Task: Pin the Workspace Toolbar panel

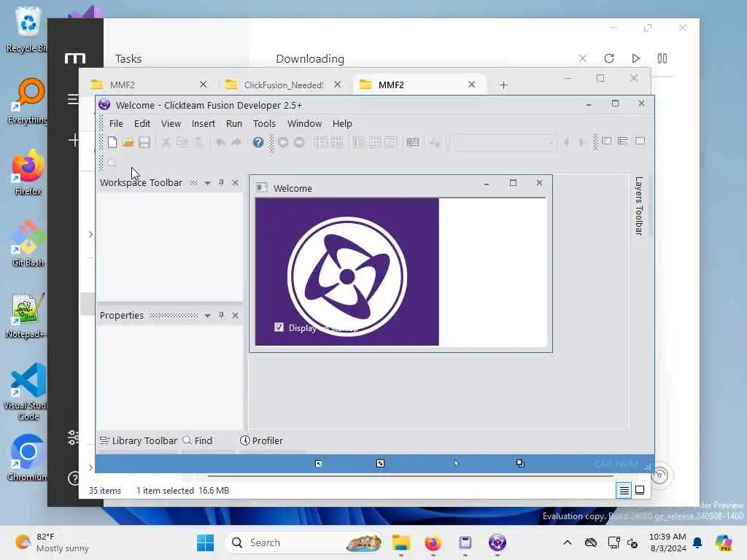Action: 221,182
